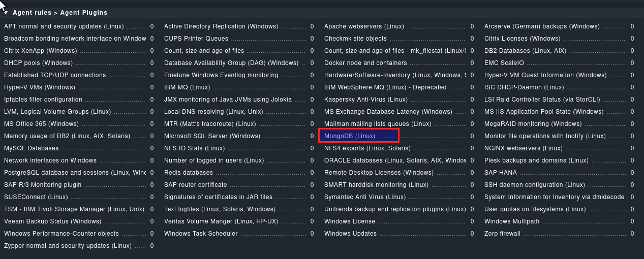Open MySQL Databases plugin rule

tap(32, 148)
